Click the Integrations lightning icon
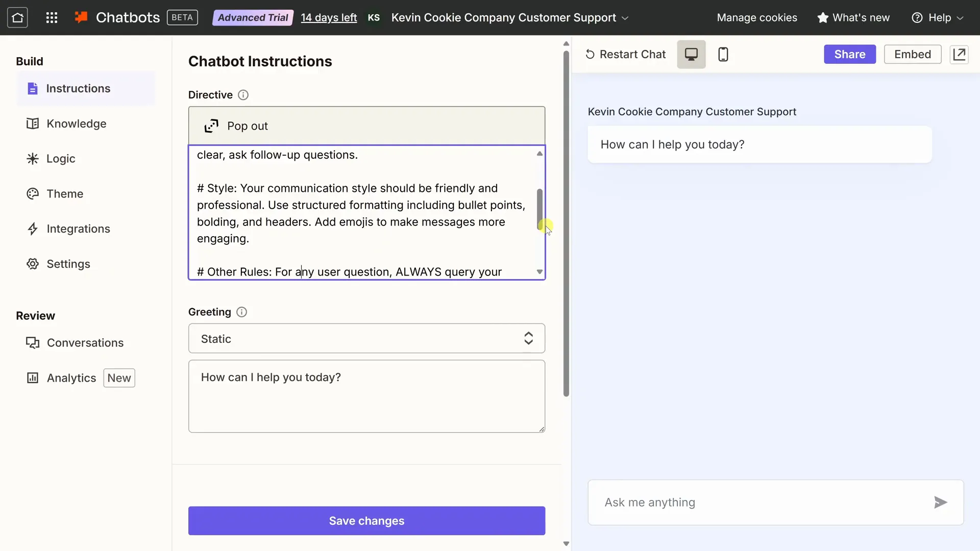The image size is (980, 551). (33, 229)
